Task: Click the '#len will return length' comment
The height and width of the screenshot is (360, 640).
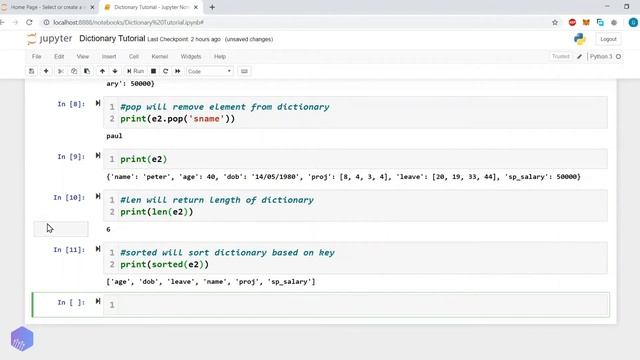Action: 217,200
